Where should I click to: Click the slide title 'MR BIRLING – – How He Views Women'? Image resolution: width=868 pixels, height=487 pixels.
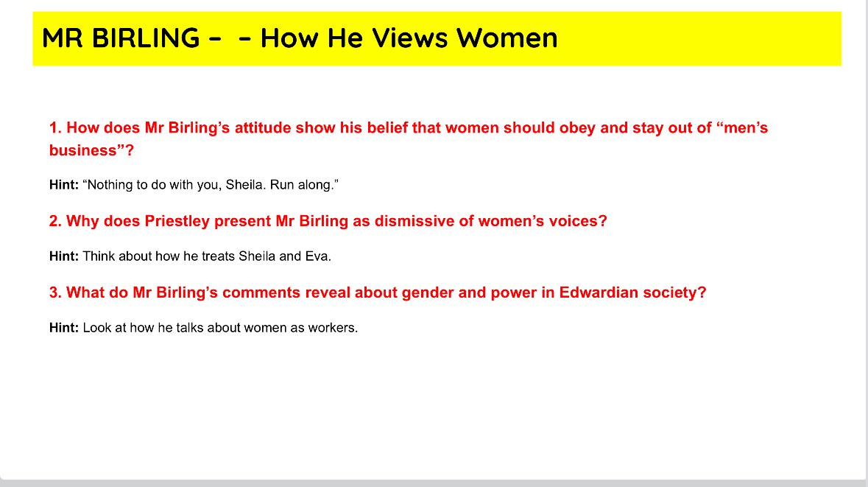pos(300,38)
